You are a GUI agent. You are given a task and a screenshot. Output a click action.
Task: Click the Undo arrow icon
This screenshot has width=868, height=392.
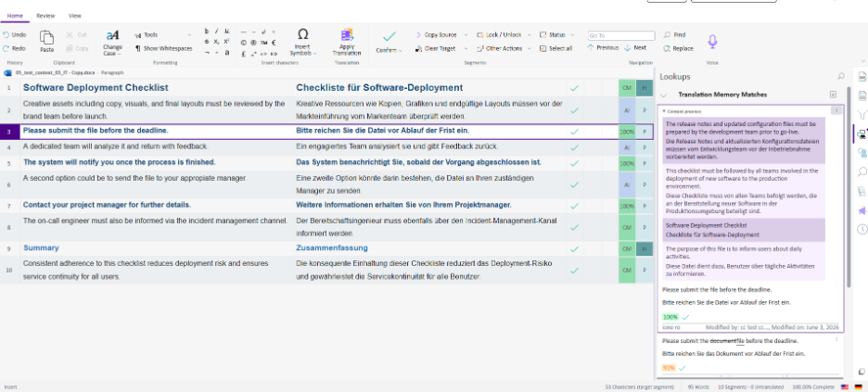pyautogui.click(x=6, y=34)
